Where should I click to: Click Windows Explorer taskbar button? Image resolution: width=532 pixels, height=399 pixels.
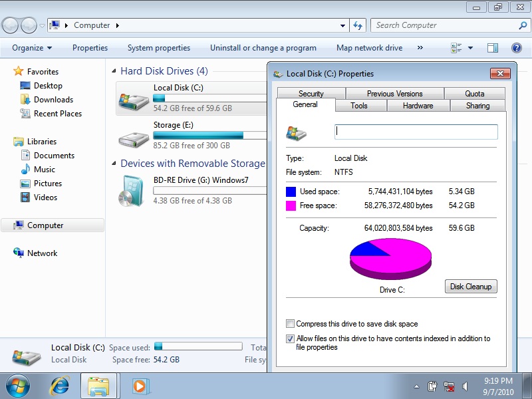[x=98, y=386]
